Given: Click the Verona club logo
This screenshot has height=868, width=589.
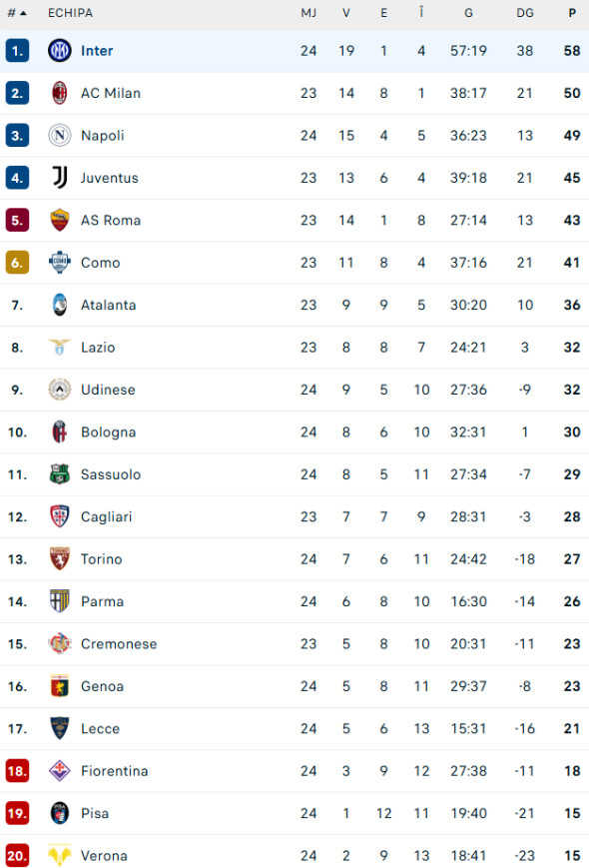Looking at the screenshot, I should (x=59, y=856).
